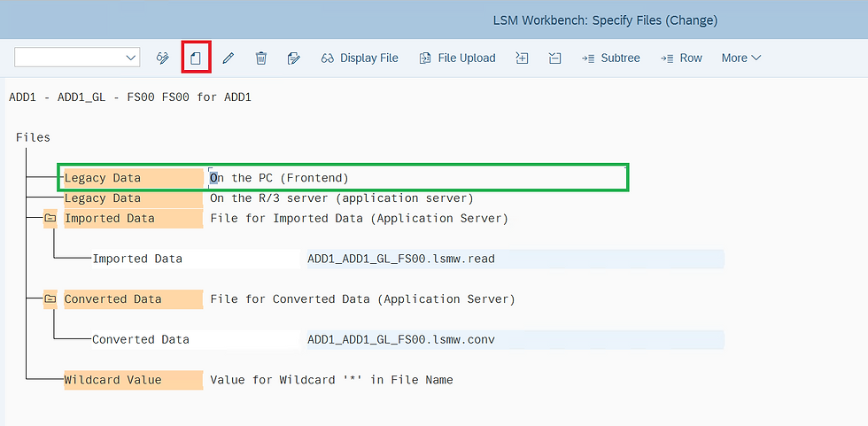
Task: Click the edit document icon beside trash
Action: coord(294,58)
